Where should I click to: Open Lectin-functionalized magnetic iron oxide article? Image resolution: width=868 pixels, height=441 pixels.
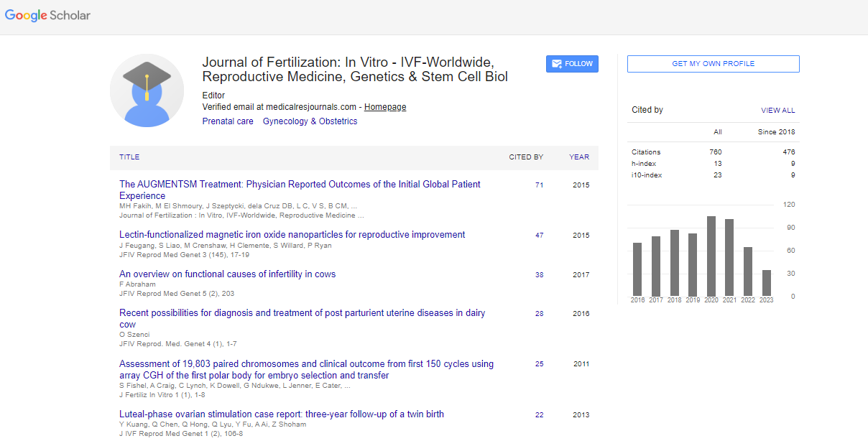pyautogui.click(x=292, y=235)
